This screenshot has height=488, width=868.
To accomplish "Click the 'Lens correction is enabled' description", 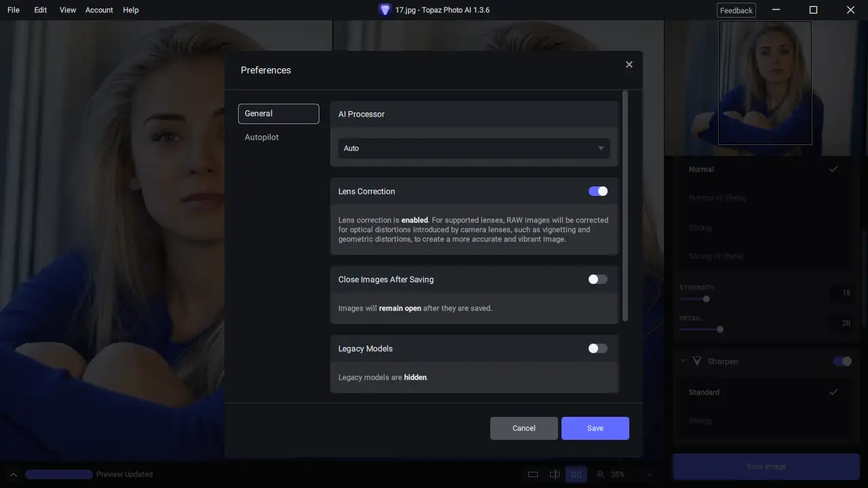I will click(473, 230).
